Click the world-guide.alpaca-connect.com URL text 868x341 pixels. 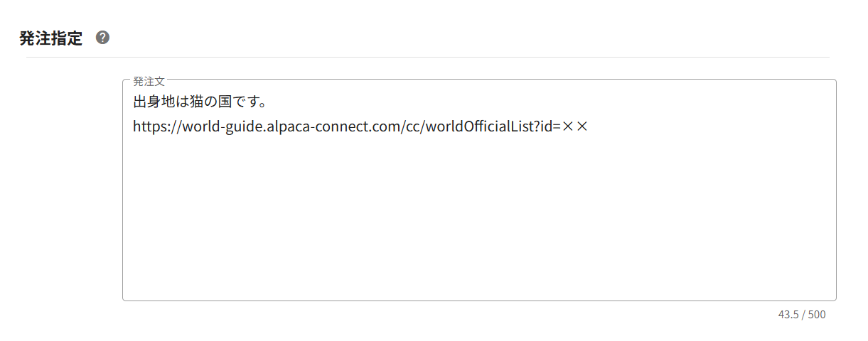[361, 127]
